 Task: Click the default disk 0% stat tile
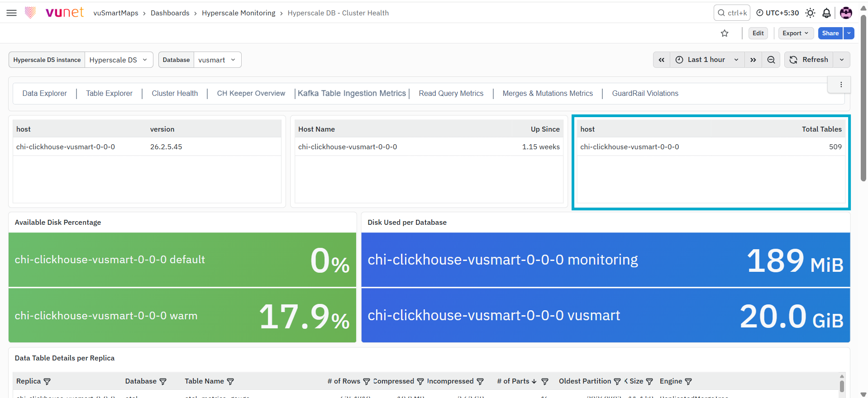(182, 260)
